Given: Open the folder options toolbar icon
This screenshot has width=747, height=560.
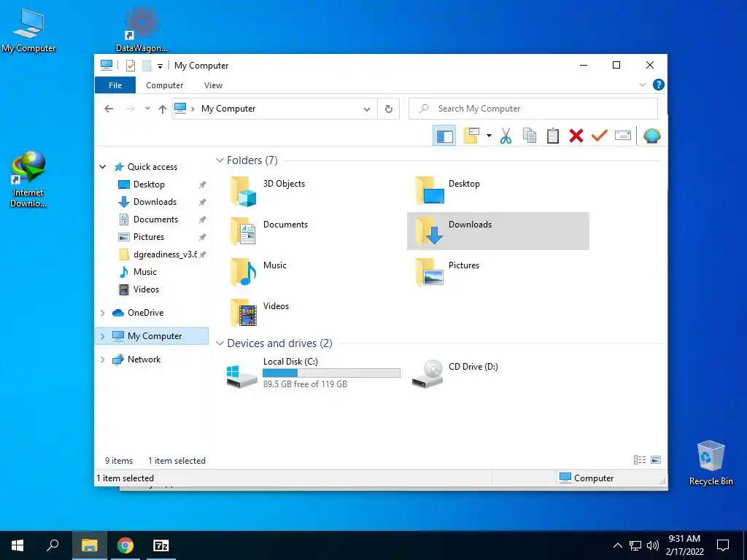Looking at the screenshot, I should 471,136.
